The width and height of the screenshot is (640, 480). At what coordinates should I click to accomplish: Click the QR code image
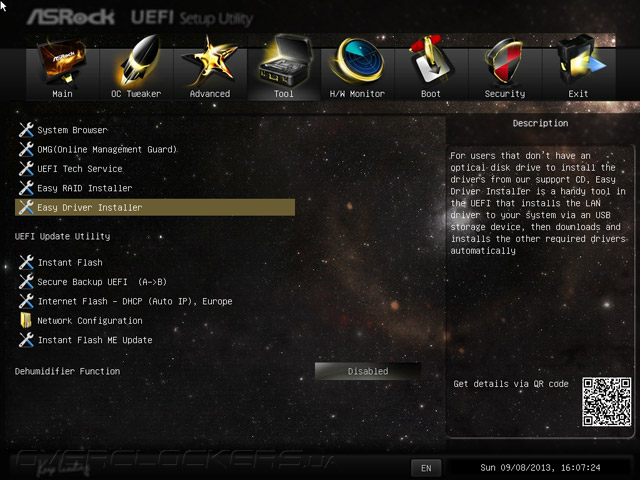point(607,402)
